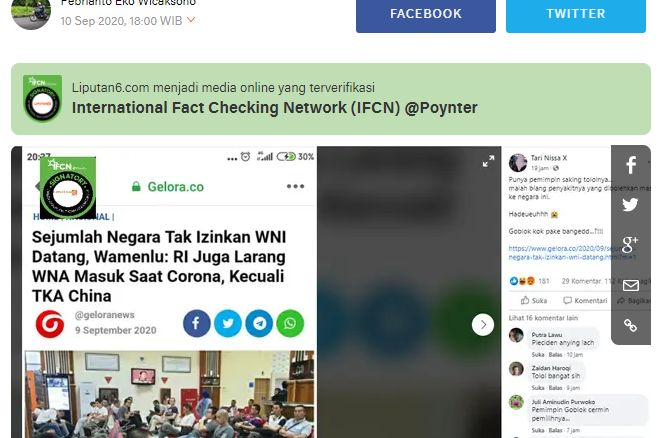659x438 pixels.
Task: Open Lihat 16 komentar lain link
Action: pos(543,318)
